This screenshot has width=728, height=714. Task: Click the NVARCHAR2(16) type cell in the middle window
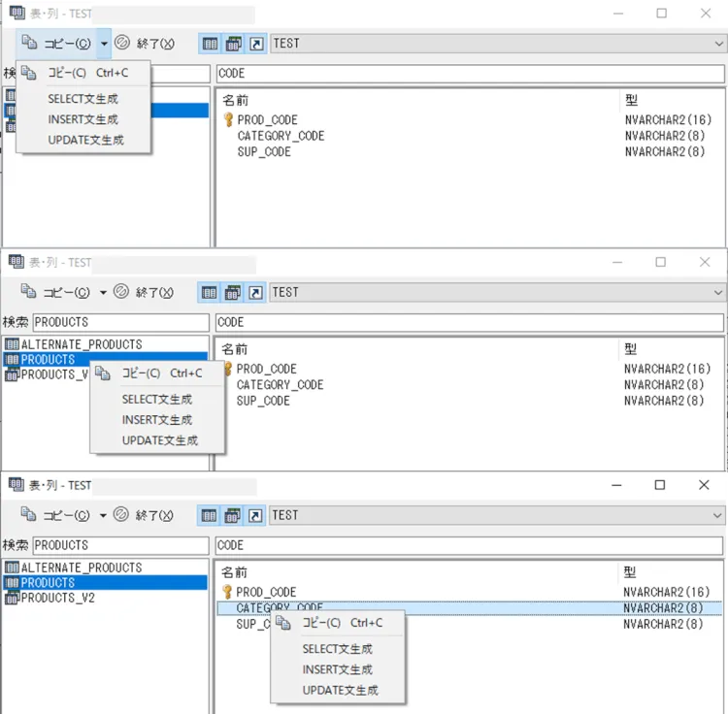(x=667, y=369)
